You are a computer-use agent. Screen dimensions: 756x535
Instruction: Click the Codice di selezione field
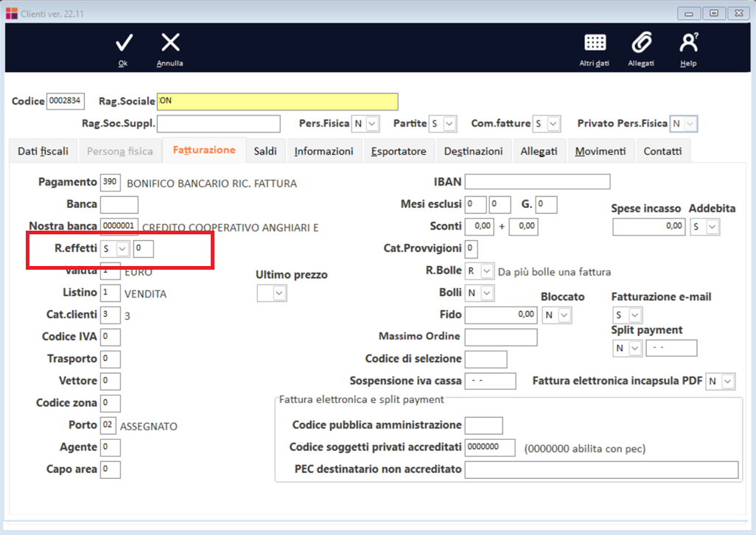486,360
